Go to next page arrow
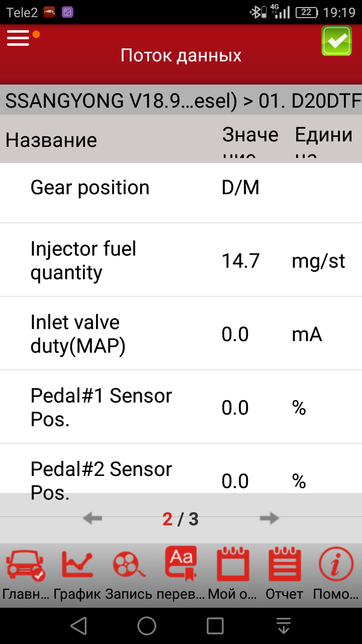This screenshot has height=644, width=362. (269, 519)
